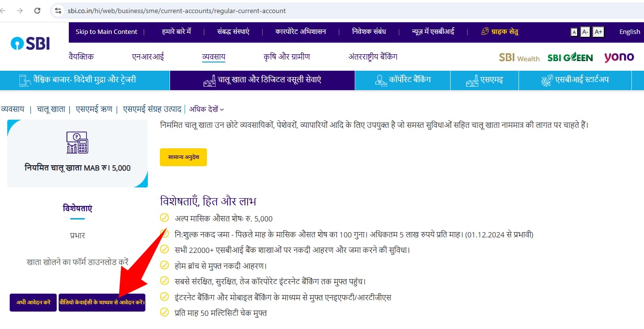Click the व्यवसाय breadcrumb link
Image resolution: width=644 pixels, height=329 pixels.
(13, 110)
